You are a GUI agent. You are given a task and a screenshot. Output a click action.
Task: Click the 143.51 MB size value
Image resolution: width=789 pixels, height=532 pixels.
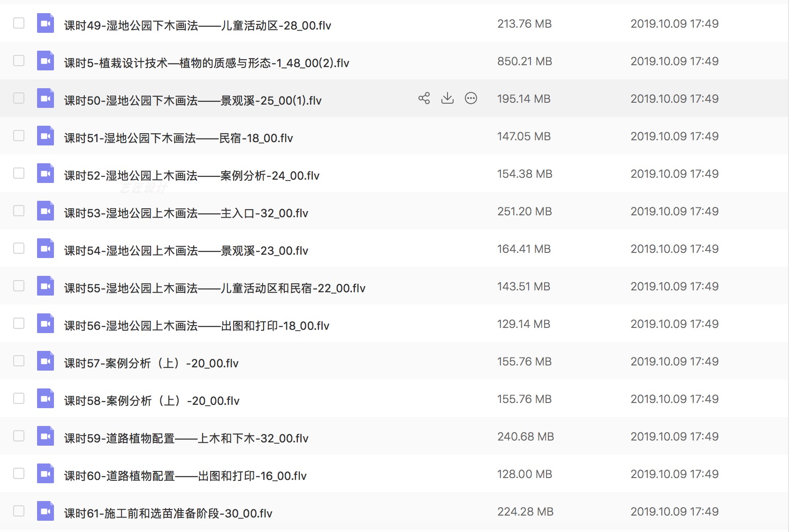coord(523,286)
